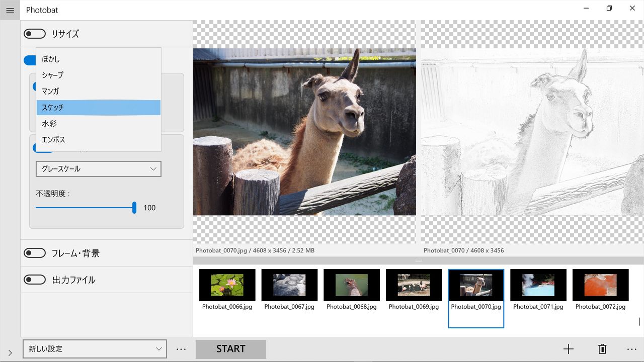Select 水彩 in the dropdown list

pos(99,124)
